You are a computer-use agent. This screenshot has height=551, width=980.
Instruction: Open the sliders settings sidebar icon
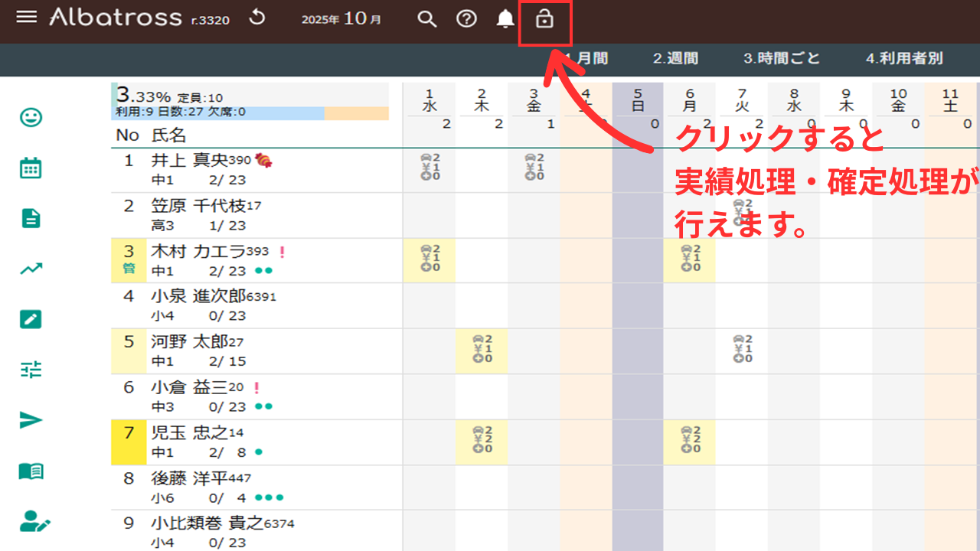pos(31,370)
